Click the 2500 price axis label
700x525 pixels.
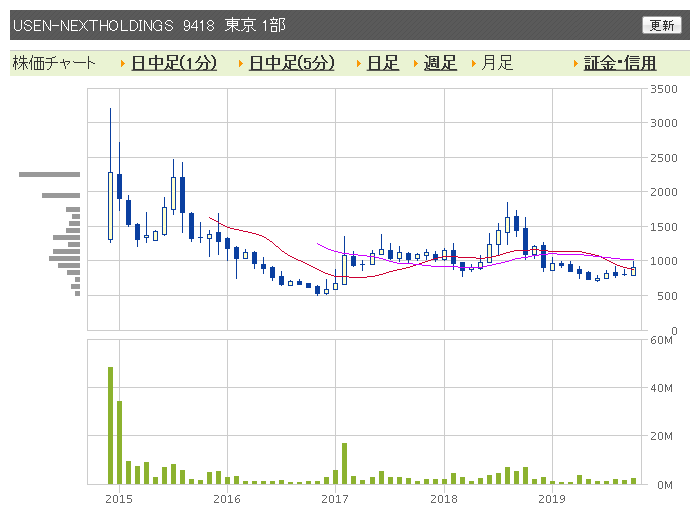664,158
